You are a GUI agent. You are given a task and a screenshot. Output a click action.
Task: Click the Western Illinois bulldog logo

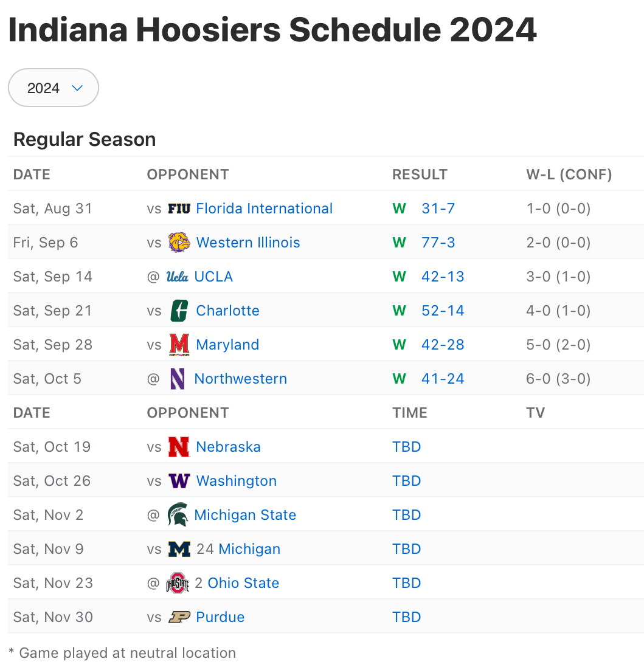179,243
